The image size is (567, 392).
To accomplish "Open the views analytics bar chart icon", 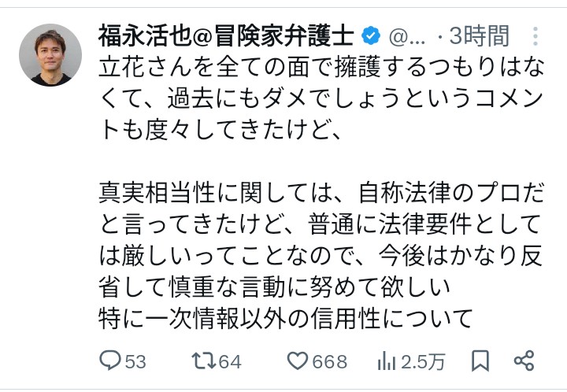I will 386,361.
